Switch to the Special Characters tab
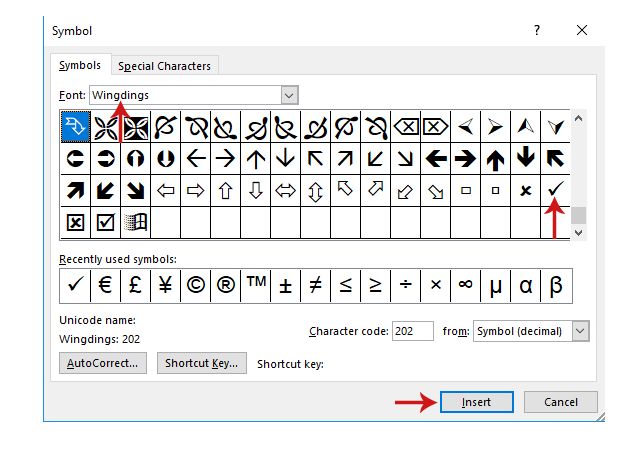 click(x=164, y=66)
